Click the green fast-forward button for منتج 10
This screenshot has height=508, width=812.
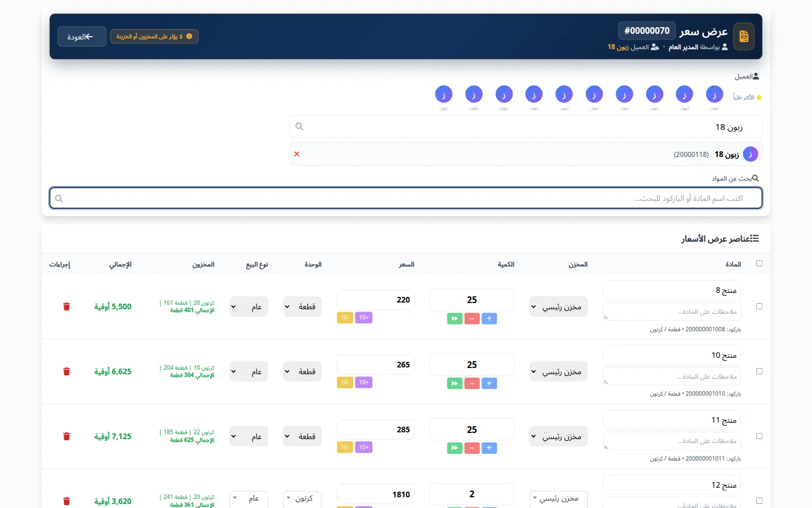pos(454,383)
